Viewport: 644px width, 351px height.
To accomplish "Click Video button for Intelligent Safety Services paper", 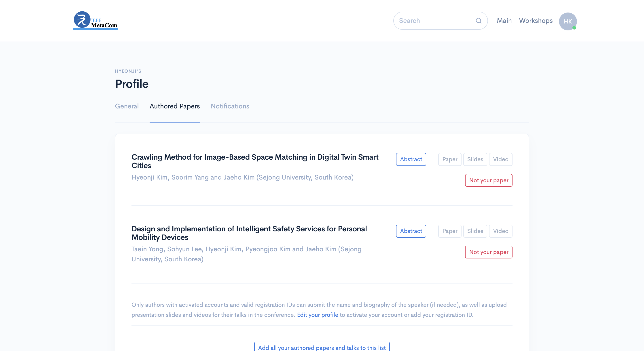I will point(500,231).
